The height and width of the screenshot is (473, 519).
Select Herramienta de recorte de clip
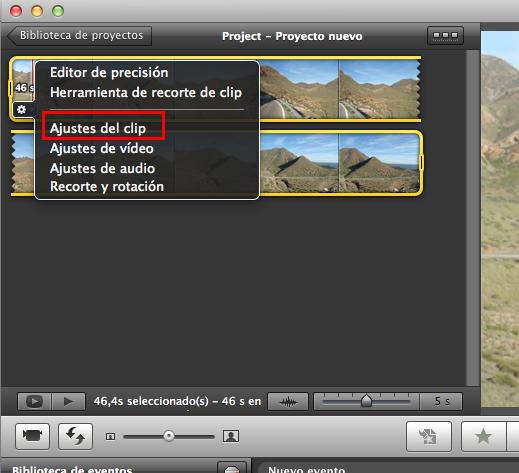pyautogui.click(x=146, y=93)
